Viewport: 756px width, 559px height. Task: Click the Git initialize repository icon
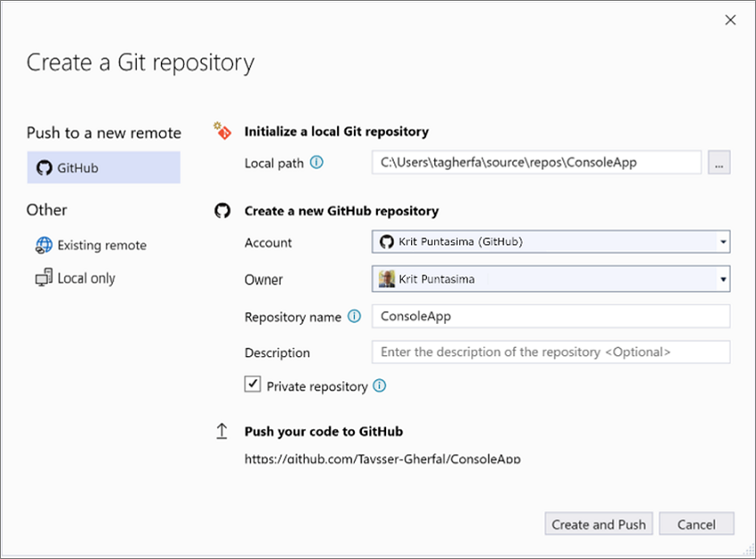tap(223, 131)
